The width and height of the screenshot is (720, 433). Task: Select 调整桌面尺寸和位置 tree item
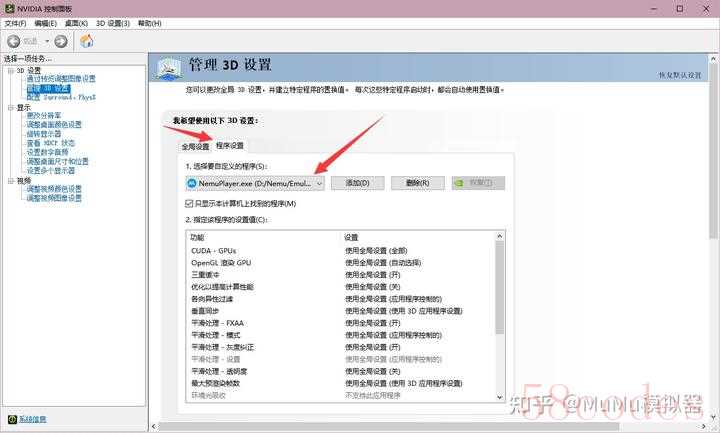coord(57,161)
